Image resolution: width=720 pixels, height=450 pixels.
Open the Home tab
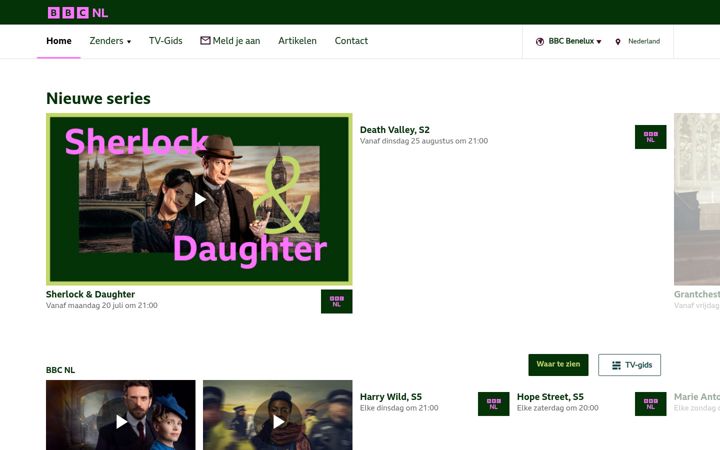click(59, 41)
